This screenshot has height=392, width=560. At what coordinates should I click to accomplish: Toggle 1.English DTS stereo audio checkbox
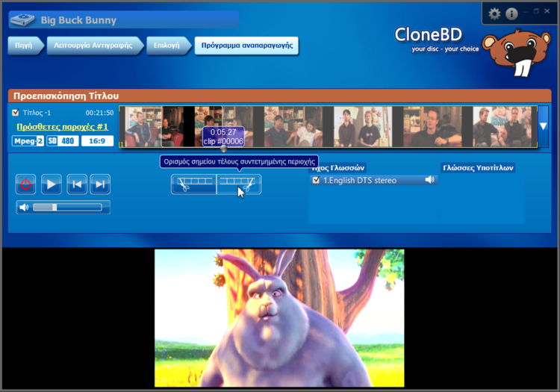316,180
